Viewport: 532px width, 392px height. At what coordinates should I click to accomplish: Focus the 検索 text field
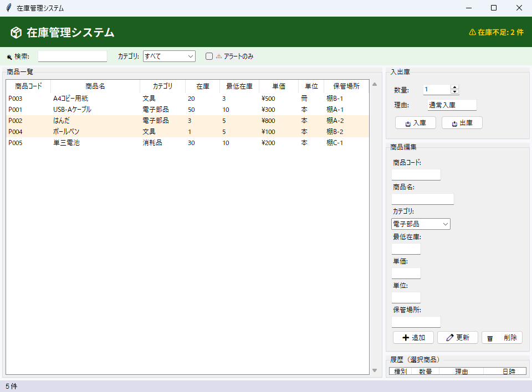pos(73,56)
